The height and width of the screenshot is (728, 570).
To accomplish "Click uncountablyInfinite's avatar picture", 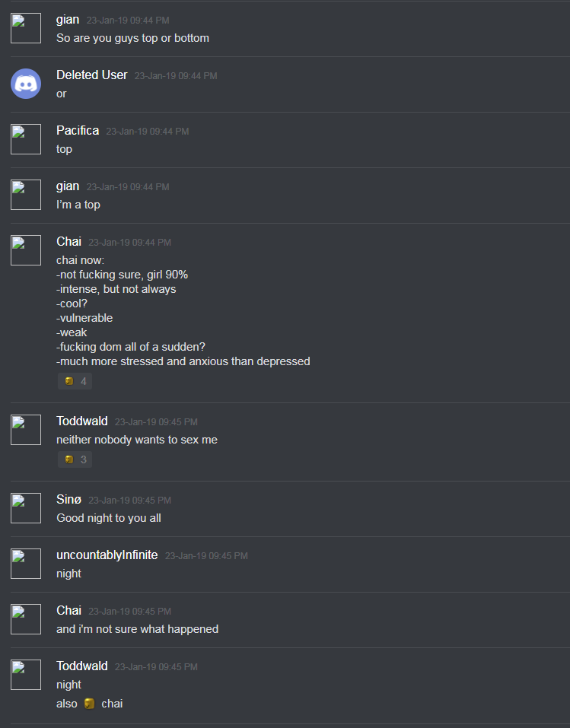I will (x=26, y=564).
